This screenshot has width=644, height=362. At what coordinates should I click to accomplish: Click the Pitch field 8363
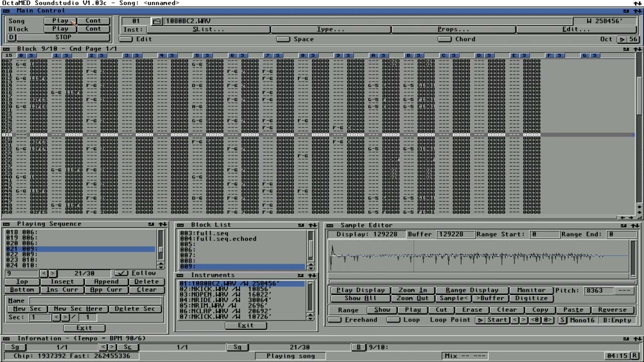599,291
